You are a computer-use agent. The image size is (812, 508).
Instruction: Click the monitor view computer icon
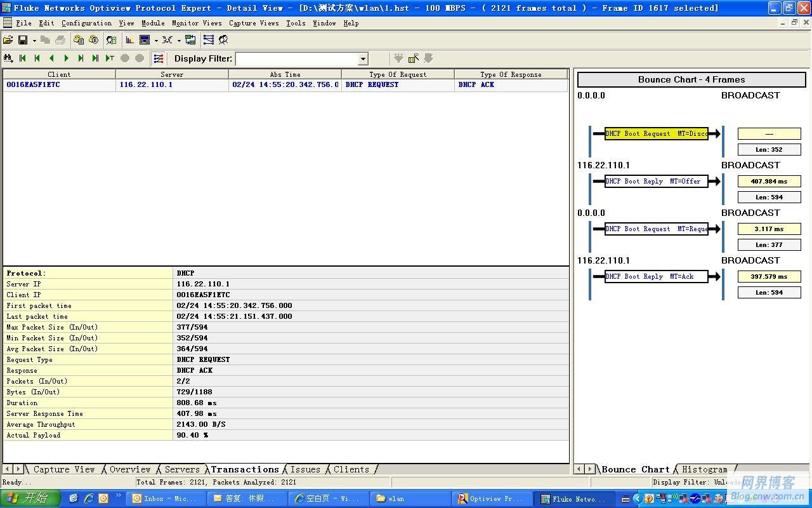(x=145, y=40)
